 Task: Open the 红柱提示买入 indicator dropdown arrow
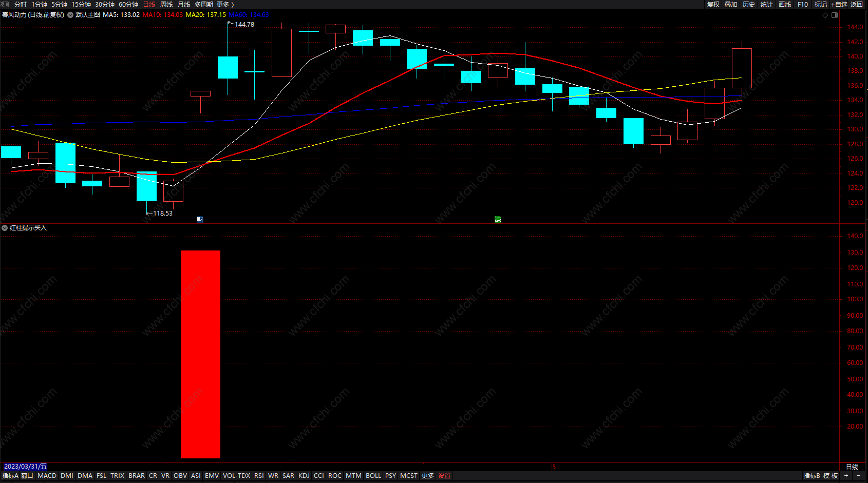5,228
